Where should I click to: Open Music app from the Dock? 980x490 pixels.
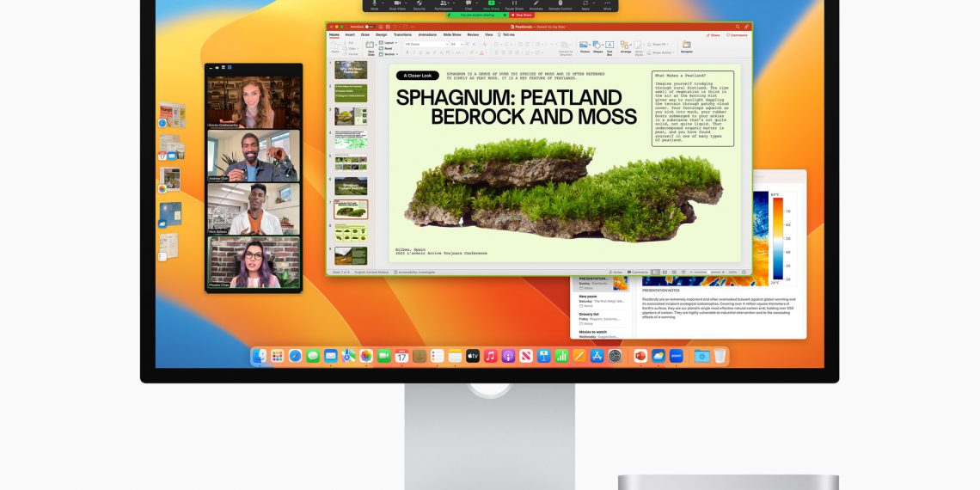[491, 356]
